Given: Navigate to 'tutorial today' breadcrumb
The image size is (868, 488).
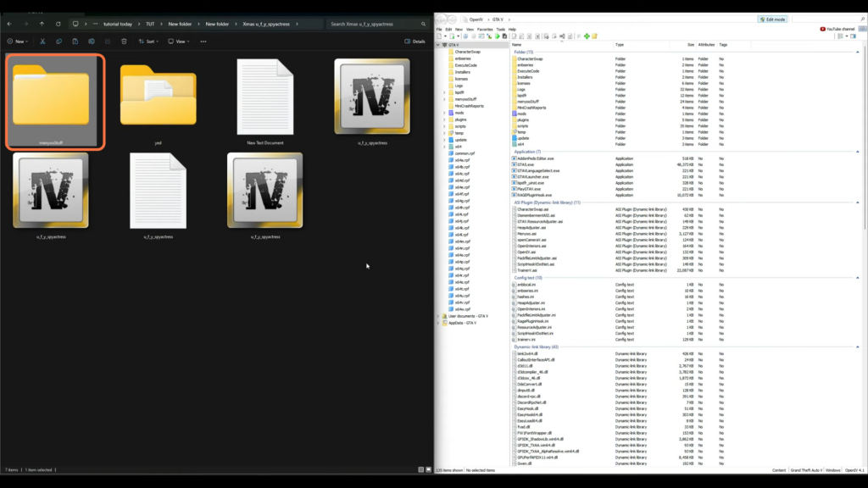Looking at the screenshot, I should click(117, 25).
